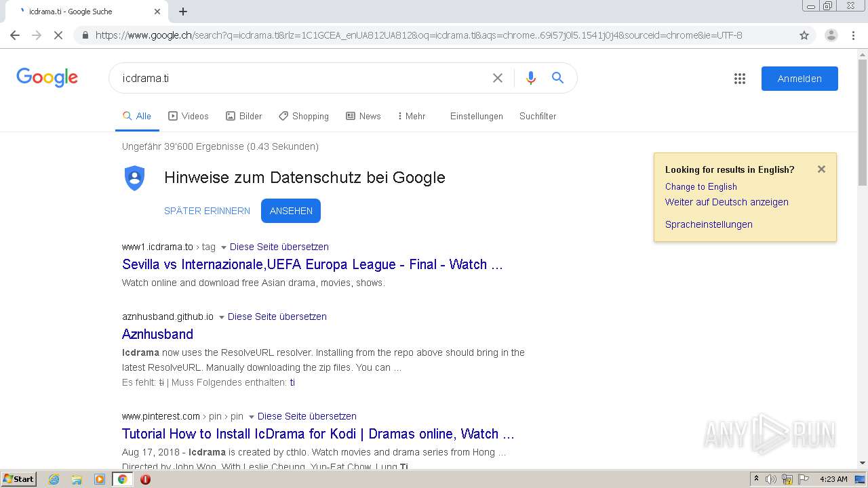Open dropdown arrow next to www.pinterest.com

pos(252,417)
